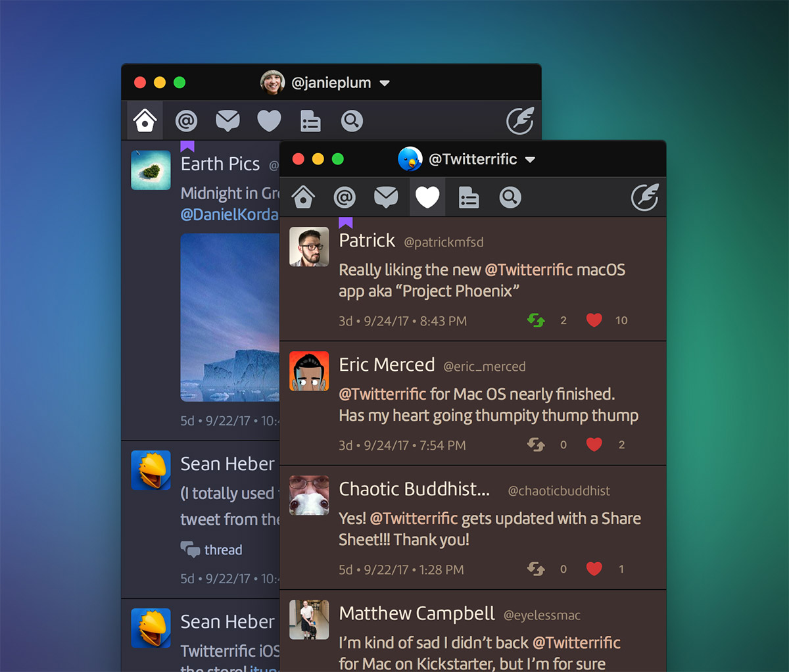Open Lists icon in @Twitterrific window
Image resolution: width=789 pixels, height=672 pixels.
pos(468,197)
